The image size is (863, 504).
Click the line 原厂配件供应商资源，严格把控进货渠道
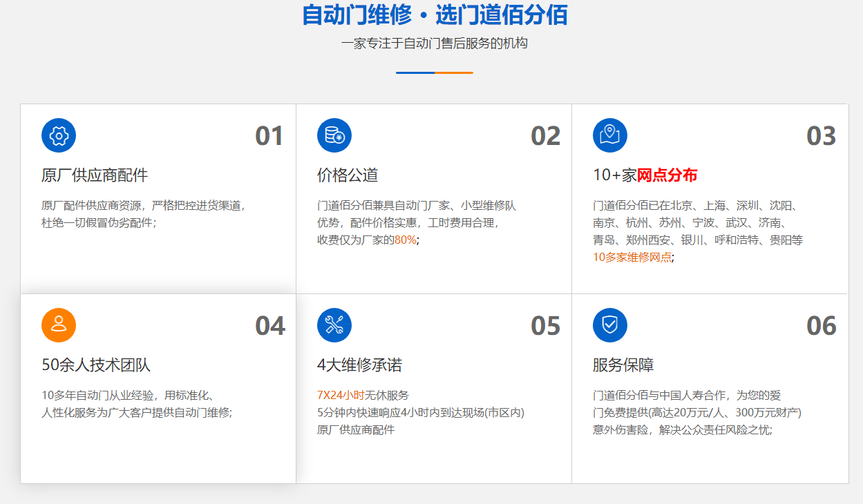point(144,206)
